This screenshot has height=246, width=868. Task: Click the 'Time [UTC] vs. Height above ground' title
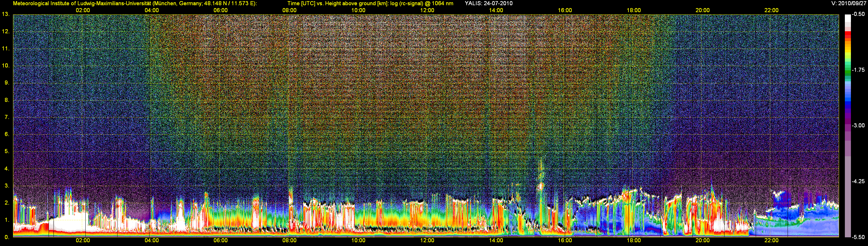pyautogui.click(x=370, y=3)
